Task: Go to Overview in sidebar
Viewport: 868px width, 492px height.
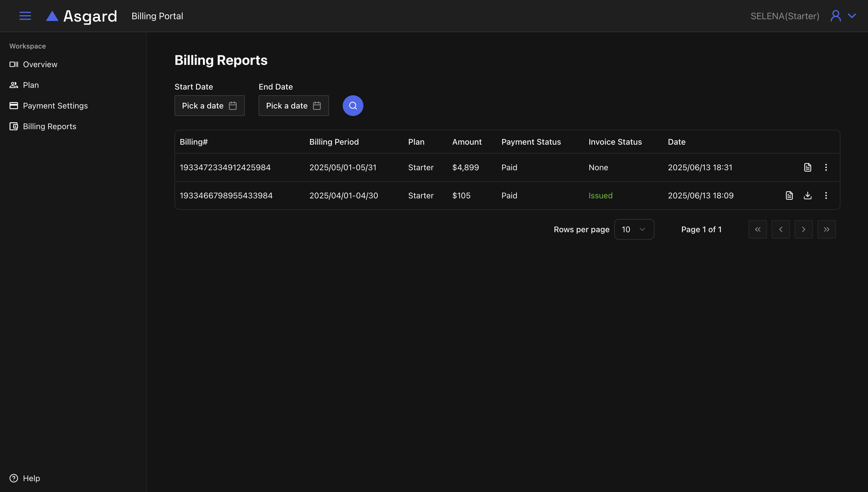Action: pyautogui.click(x=40, y=64)
